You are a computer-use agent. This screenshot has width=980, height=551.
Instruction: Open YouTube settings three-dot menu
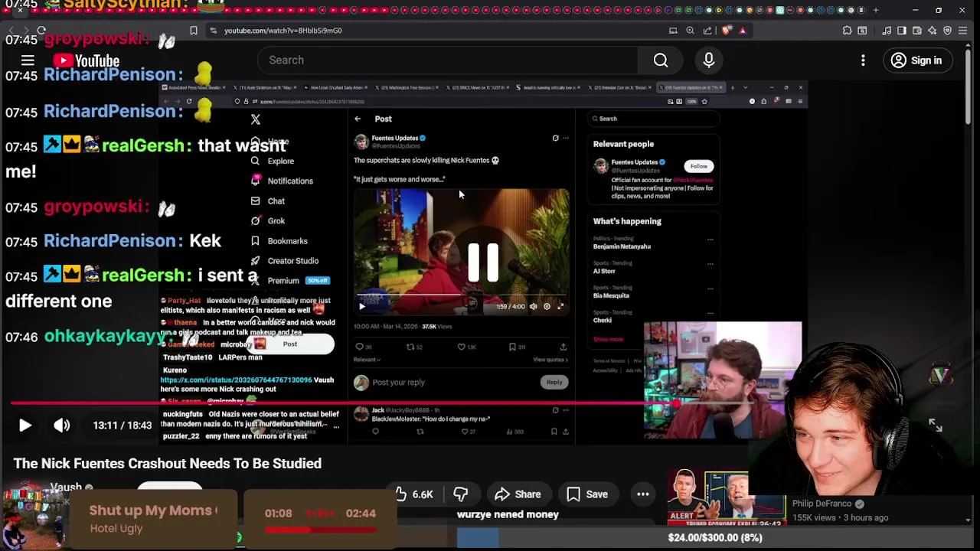(x=863, y=60)
